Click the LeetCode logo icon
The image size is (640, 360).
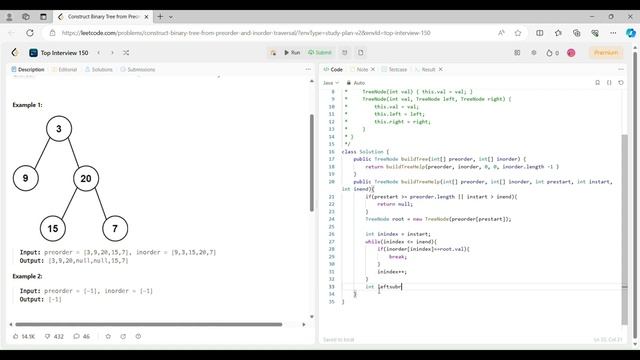pyautogui.click(x=15, y=53)
